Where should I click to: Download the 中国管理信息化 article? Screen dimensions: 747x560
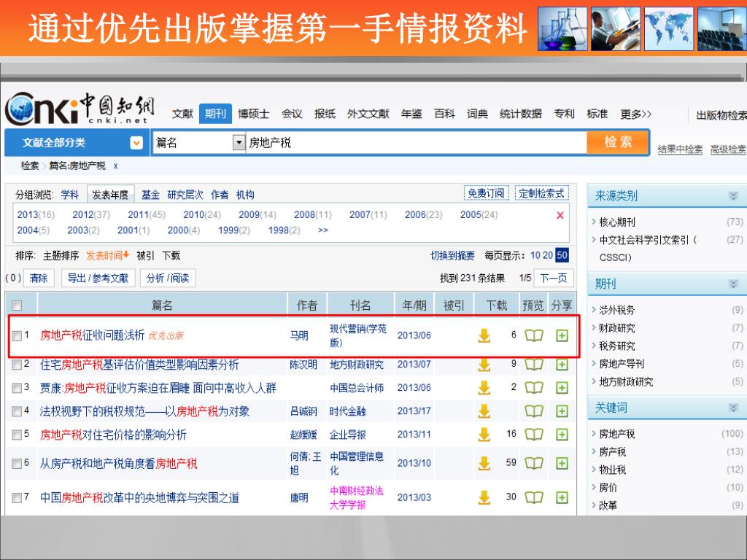pos(484,463)
